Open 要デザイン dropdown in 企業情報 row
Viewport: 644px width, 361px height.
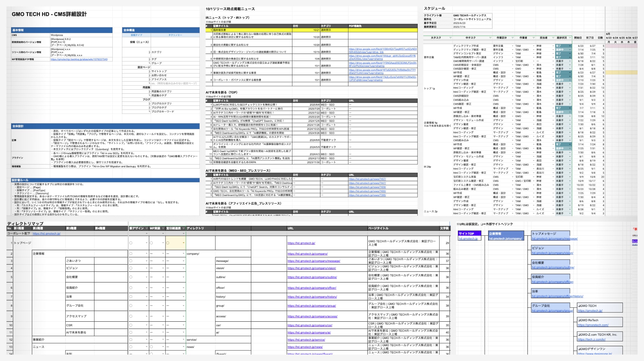(x=147, y=254)
